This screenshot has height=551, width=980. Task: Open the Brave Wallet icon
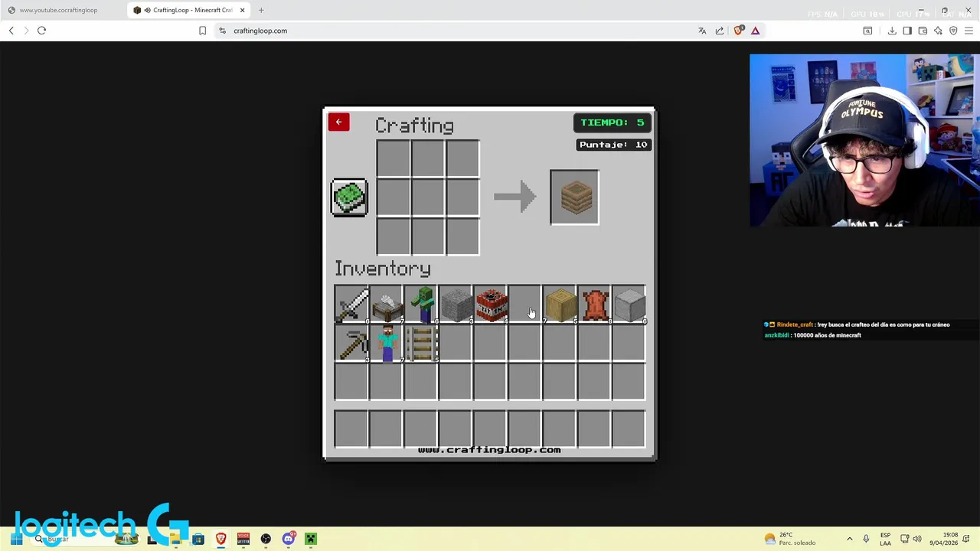pos(923,31)
